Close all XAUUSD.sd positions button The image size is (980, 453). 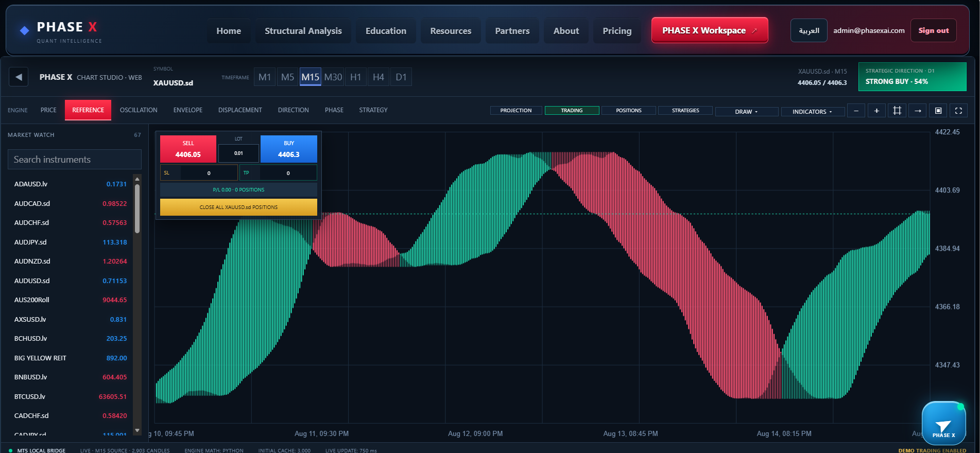238,207
